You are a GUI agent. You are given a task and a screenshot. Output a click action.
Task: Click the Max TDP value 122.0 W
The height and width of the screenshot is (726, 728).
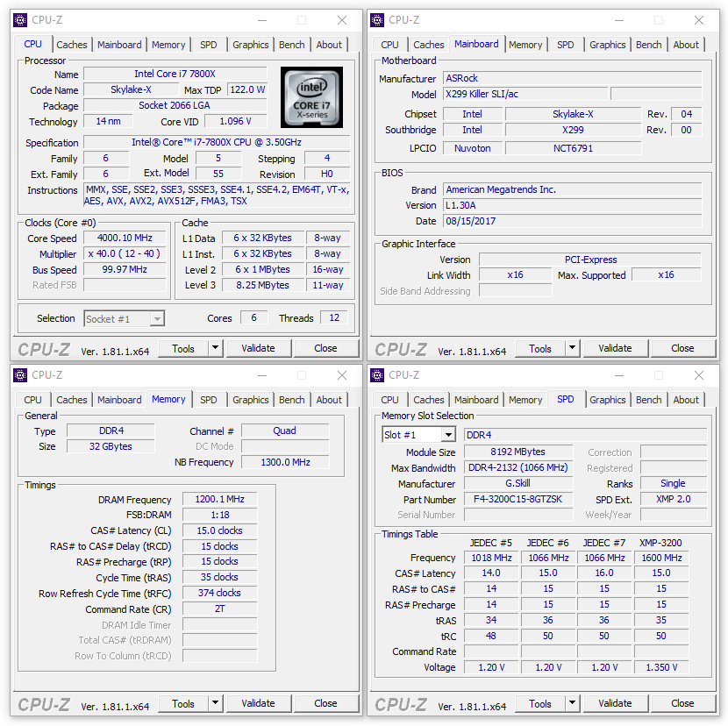[247, 89]
